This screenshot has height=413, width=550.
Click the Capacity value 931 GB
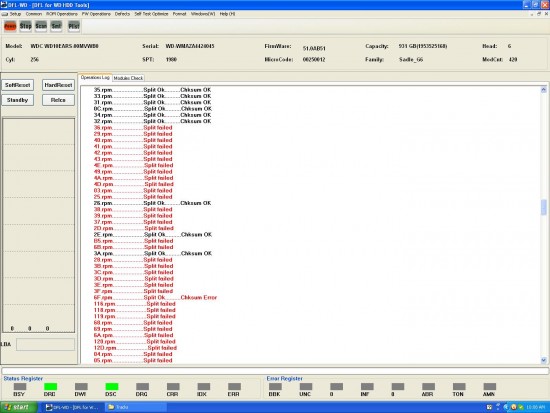pos(423,46)
